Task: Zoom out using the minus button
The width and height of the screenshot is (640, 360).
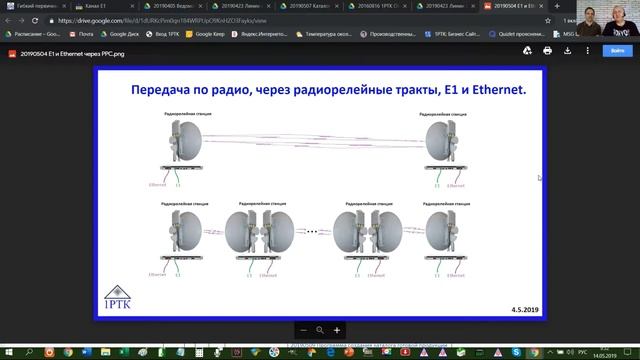Action: coord(303,330)
